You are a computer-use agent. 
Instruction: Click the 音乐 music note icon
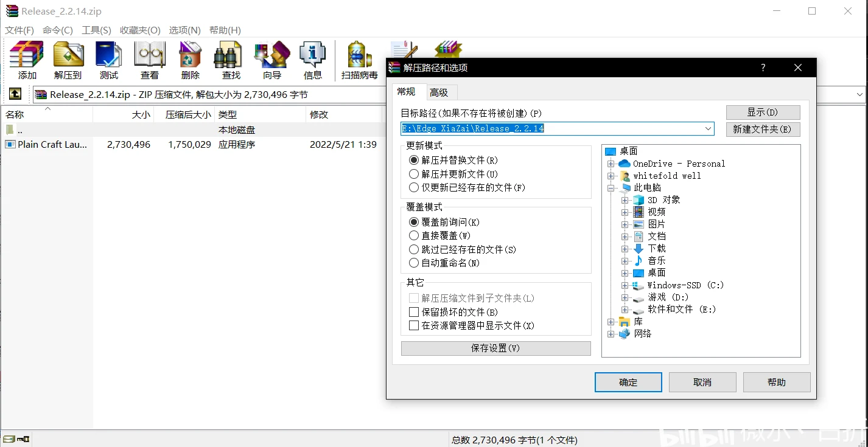tap(639, 261)
